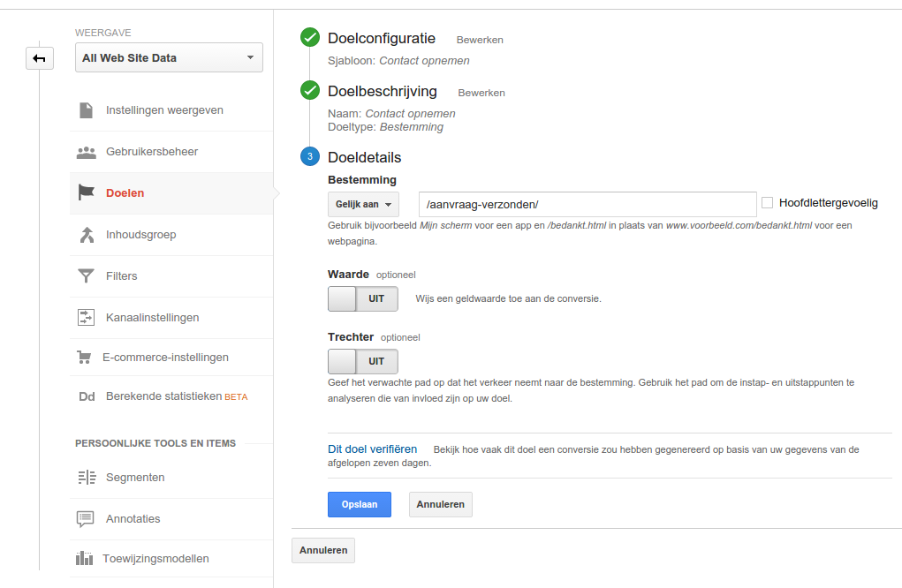The image size is (902, 588).
Task: Open Inhoudsgroep in the sidebar
Action: pyautogui.click(x=171, y=235)
